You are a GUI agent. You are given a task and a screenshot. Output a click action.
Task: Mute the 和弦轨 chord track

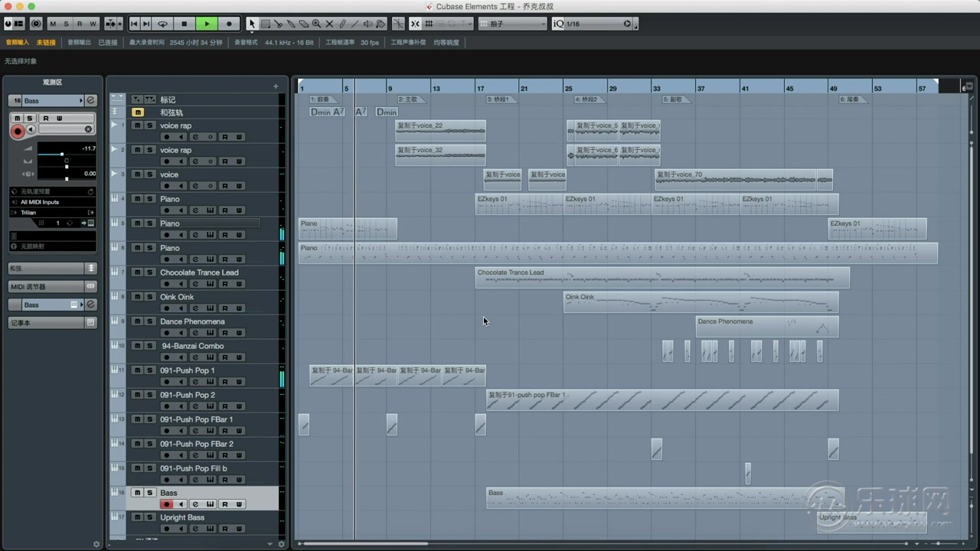click(137, 112)
